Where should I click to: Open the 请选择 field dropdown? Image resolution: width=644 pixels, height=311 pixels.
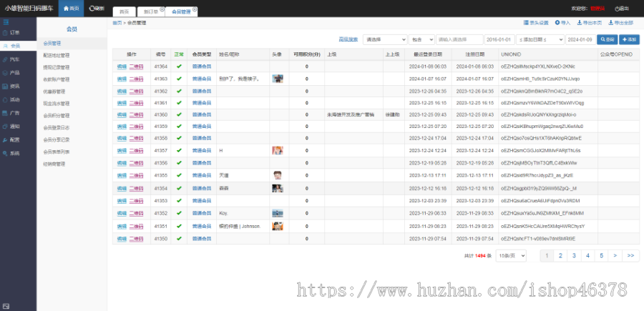pos(385,39)
